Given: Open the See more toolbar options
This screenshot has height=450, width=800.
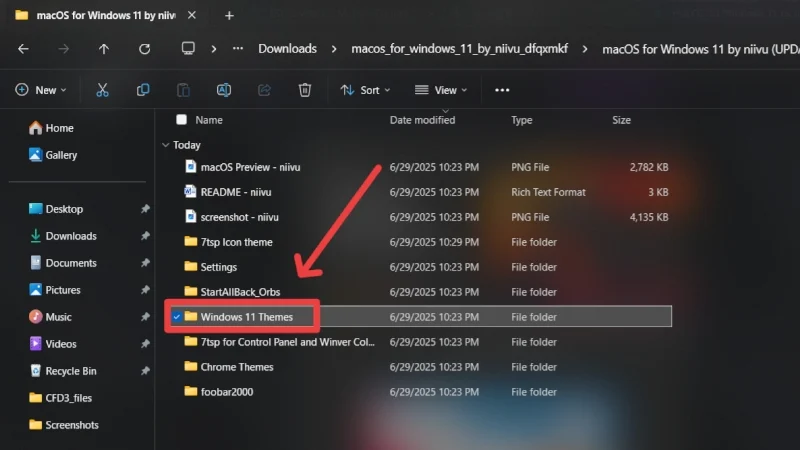Looking at the screenshot, I should (502, 90).
